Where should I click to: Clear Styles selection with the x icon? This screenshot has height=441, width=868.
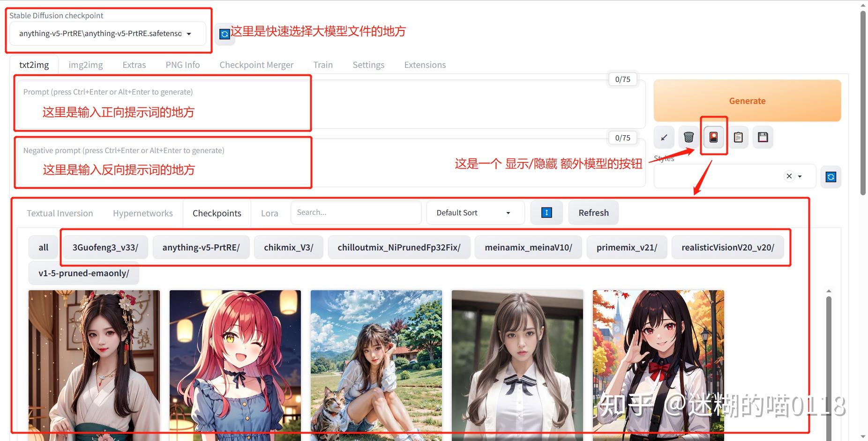[789, 176]
